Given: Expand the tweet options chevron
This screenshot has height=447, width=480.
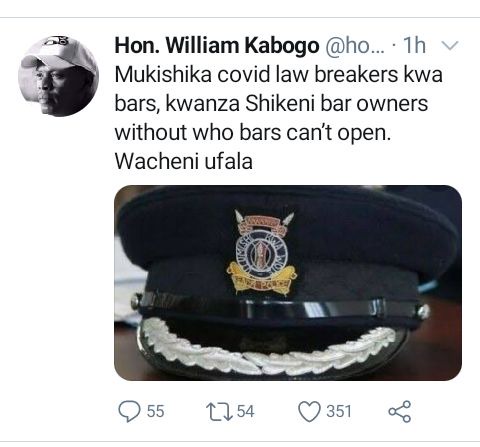Looking at the screenshot, I should pyautogui.click(x=451, y=45).
